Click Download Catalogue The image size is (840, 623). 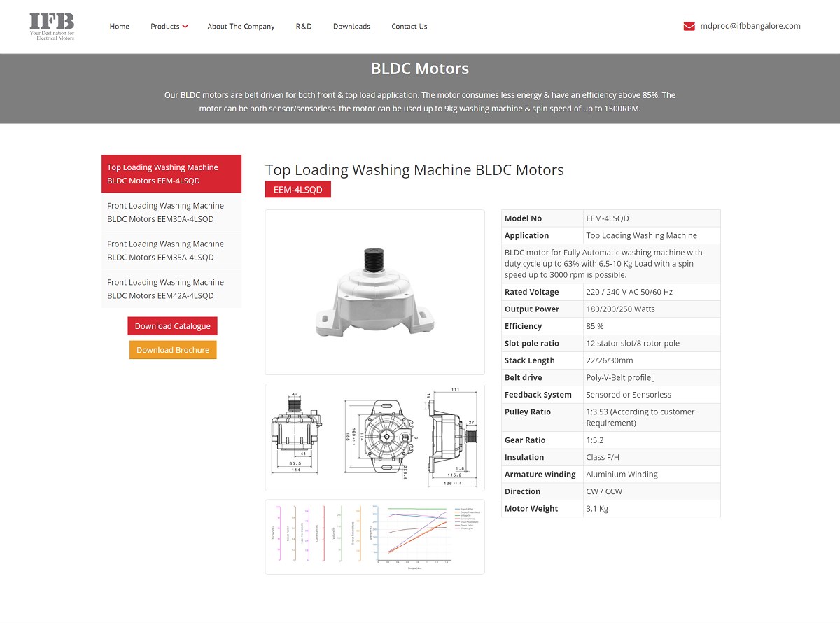(172, 325)
